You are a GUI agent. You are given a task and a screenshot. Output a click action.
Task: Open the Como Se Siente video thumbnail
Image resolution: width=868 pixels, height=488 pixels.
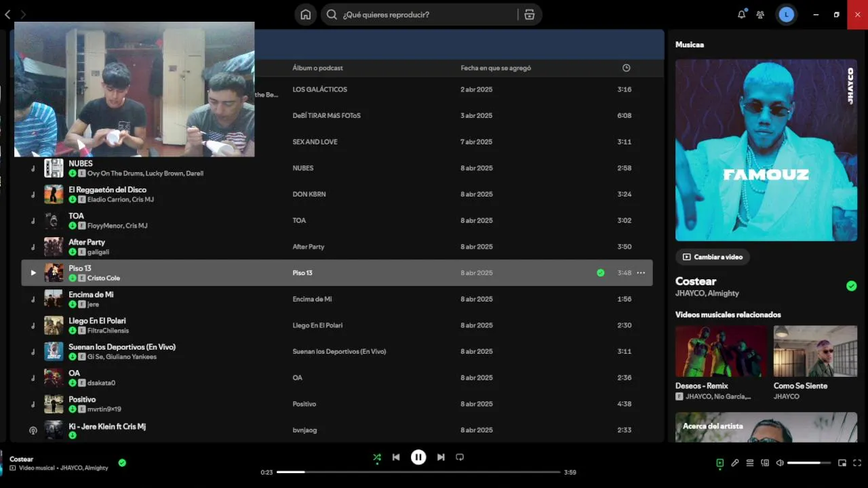815,351
